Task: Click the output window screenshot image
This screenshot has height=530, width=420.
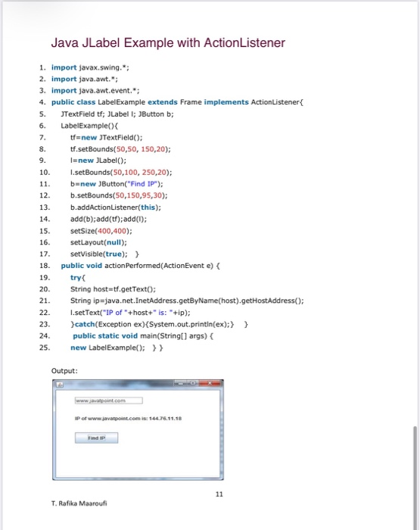Action: 138,429
